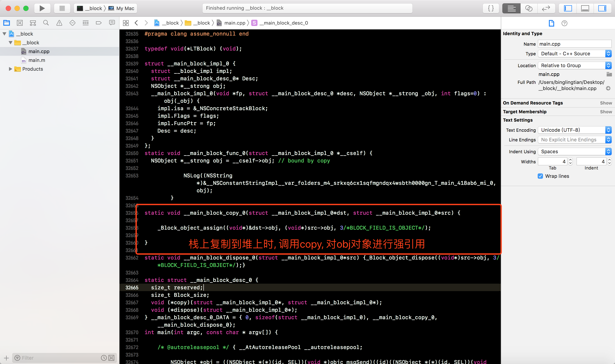Screen dimensions: 615x364
Task: Show the Symbol navigator
Action: coord(33,23)
